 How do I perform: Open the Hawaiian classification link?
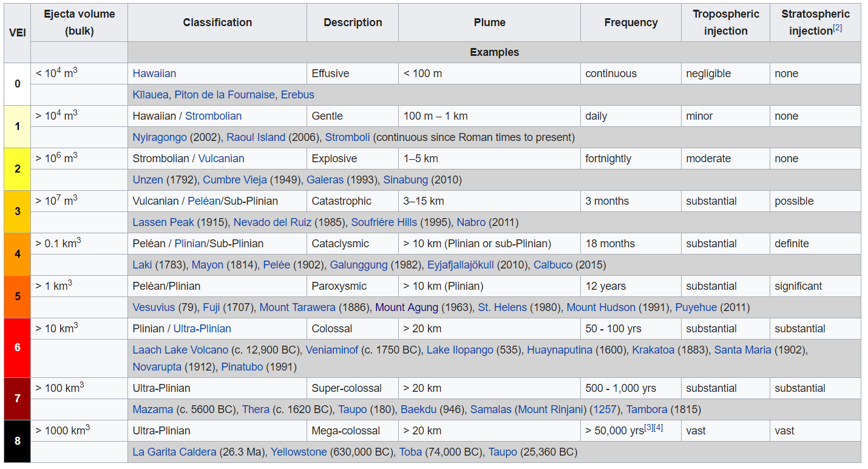[154, 74]
